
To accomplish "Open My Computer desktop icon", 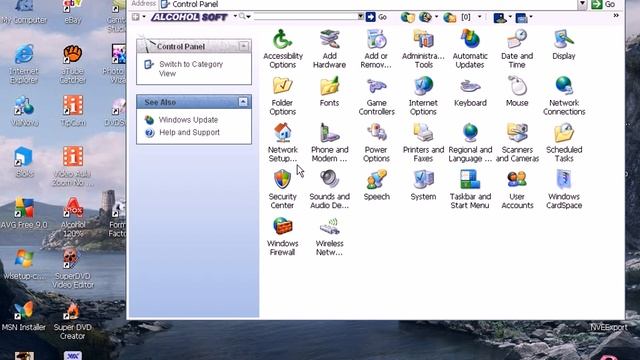I will [x=24, y=12].
